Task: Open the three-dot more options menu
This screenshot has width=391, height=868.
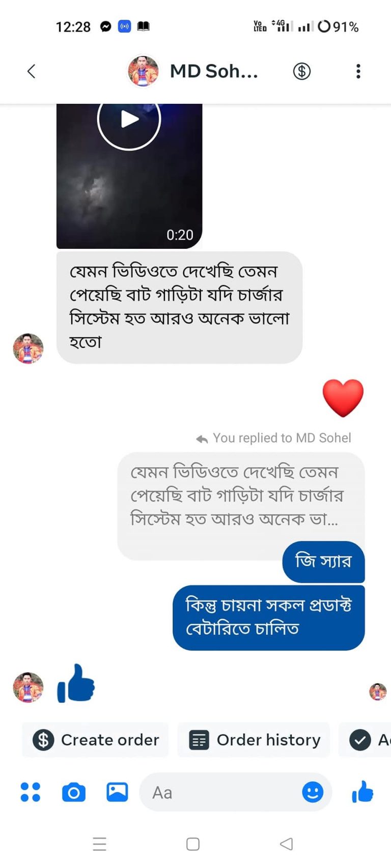Action: click(x=358, y=71)
